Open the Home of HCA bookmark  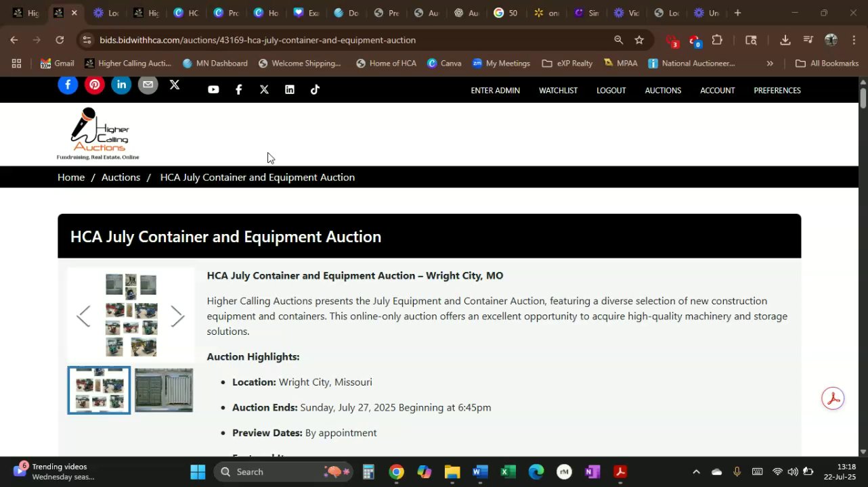[x=387, y=63]
